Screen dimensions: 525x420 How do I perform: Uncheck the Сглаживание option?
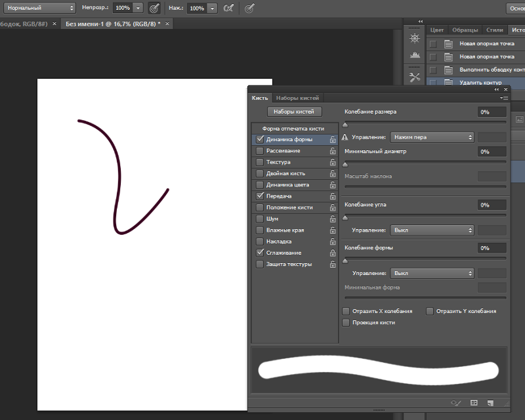click(260, 253)
